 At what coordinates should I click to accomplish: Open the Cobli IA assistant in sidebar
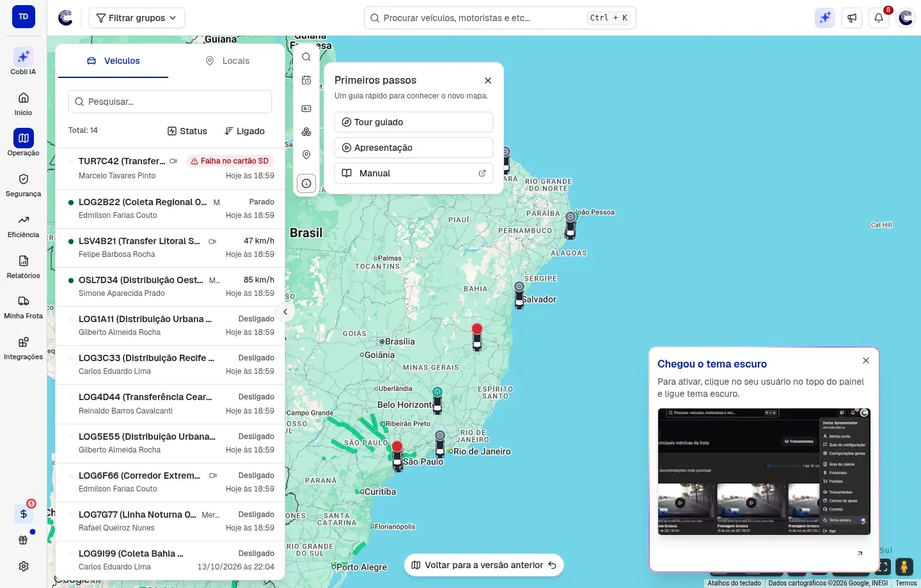tap(23, 61)
